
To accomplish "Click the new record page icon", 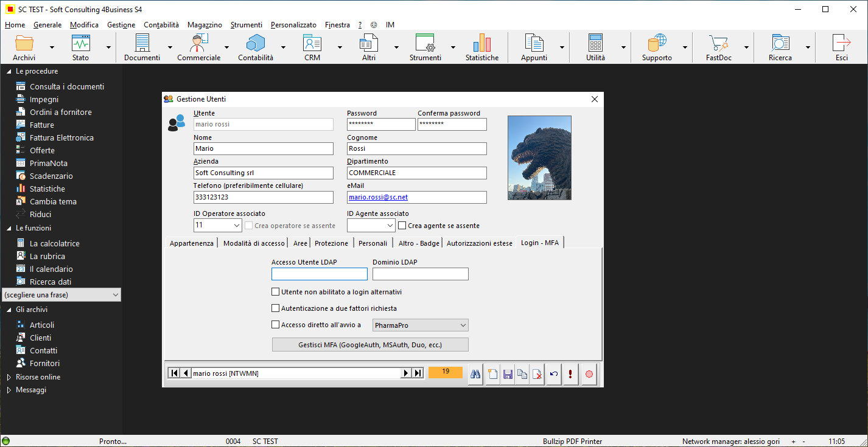I will click(x=492, y=374).
